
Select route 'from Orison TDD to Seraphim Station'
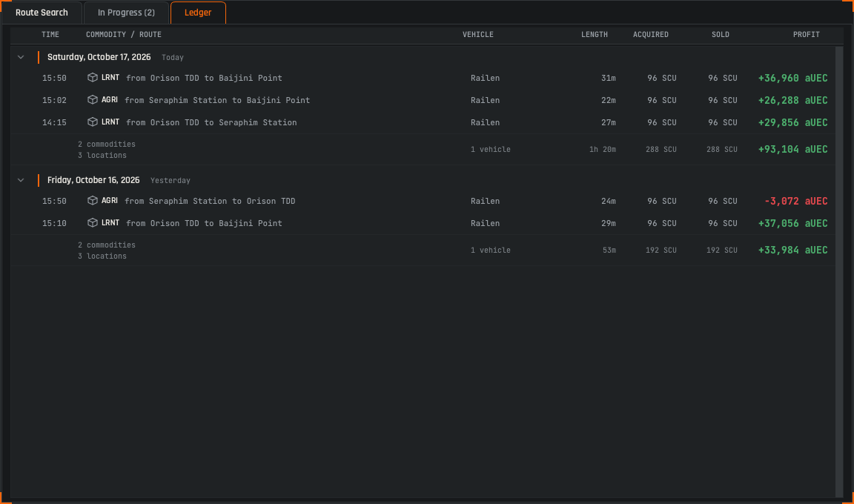211,122
